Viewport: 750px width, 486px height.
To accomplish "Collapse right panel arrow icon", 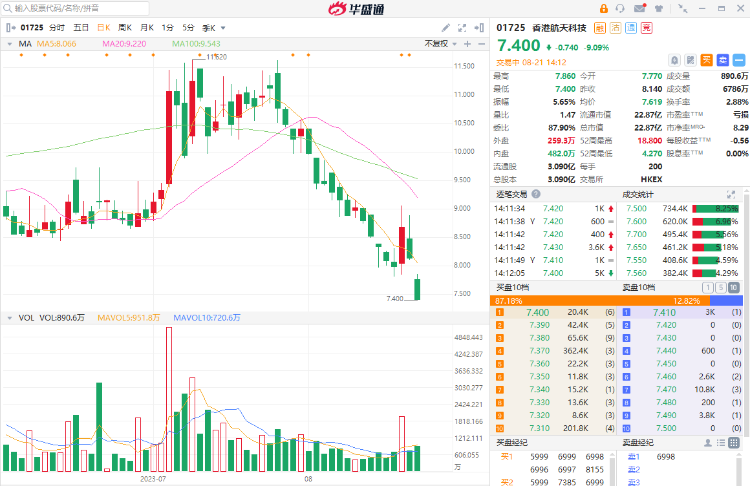I will point(479,28).
